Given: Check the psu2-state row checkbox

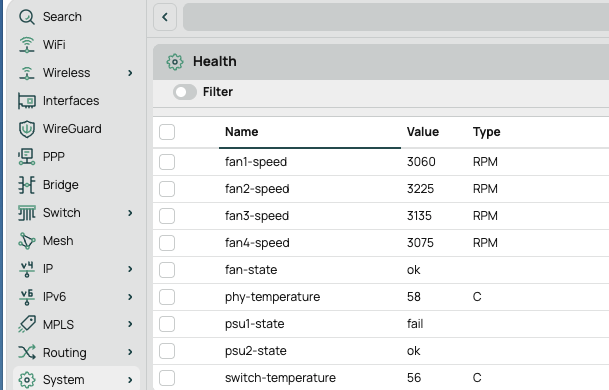Looking at the screenshot, I should click(x=167, y=351).
